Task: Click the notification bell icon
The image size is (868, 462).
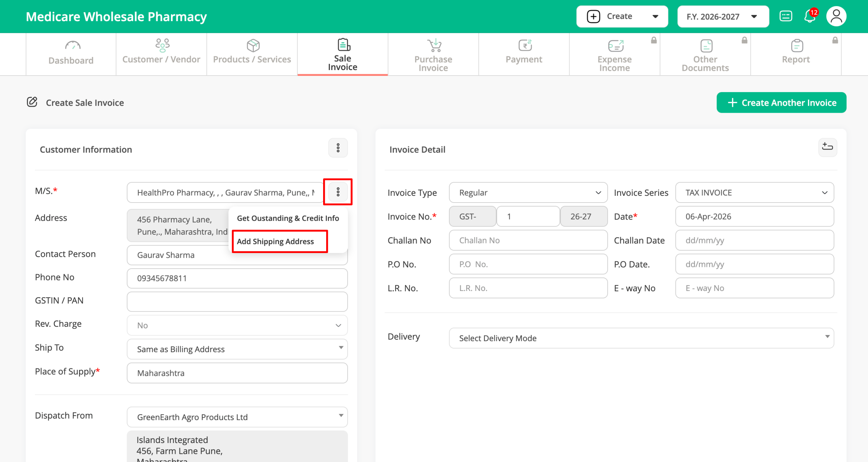Action: point(810,16)
